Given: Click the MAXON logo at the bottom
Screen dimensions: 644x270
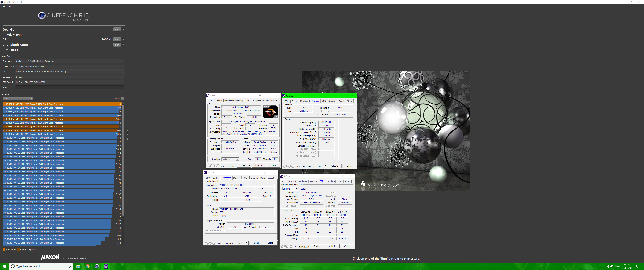Looking at the screenshot, I should click(x=50, y=257).
